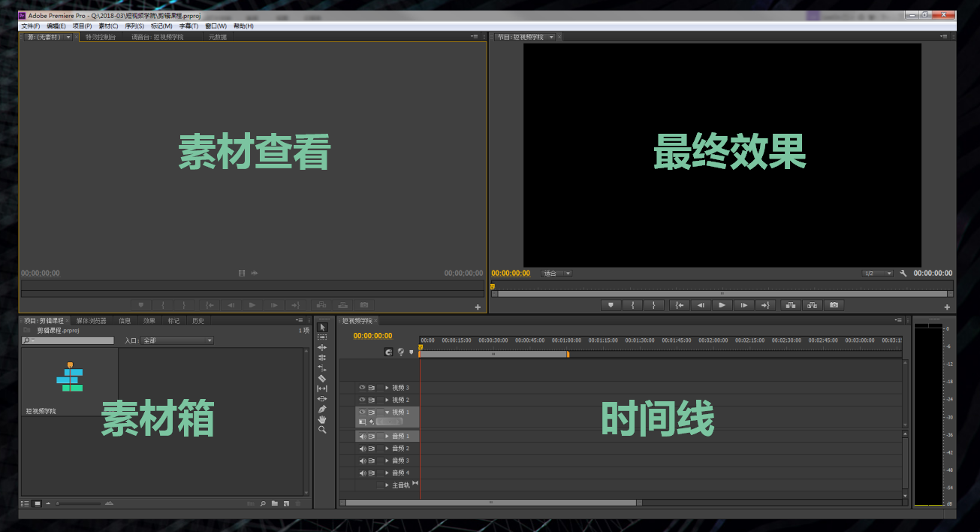
Task: Open the 窗口 menu
Action: 213,26
